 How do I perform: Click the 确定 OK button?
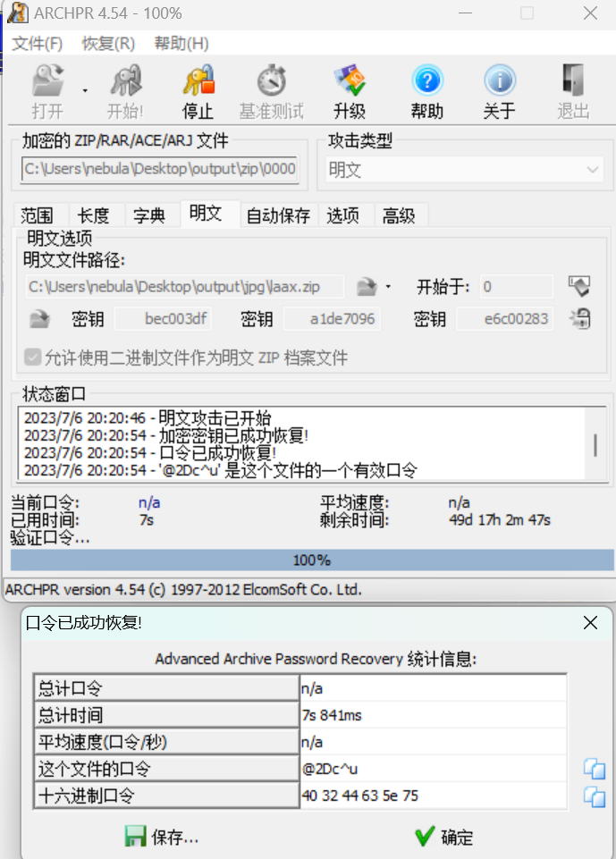(x=444, y=837)
